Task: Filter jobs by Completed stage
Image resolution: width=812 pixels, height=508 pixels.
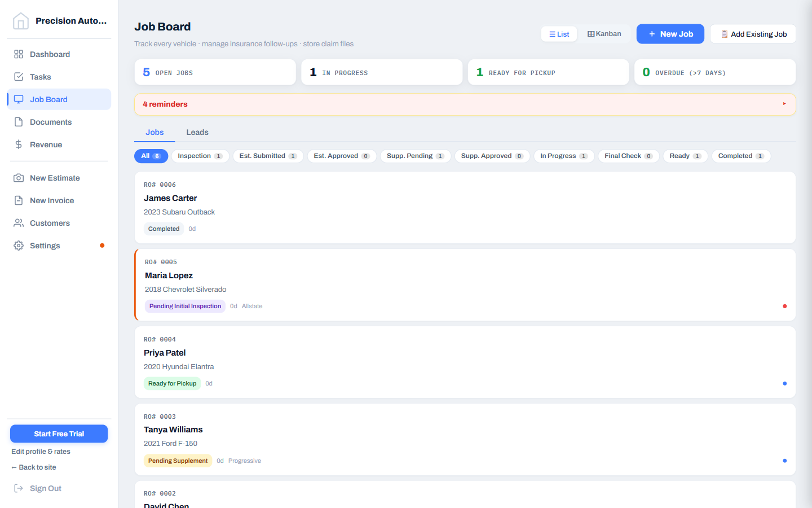Action: tap(741, 156)
